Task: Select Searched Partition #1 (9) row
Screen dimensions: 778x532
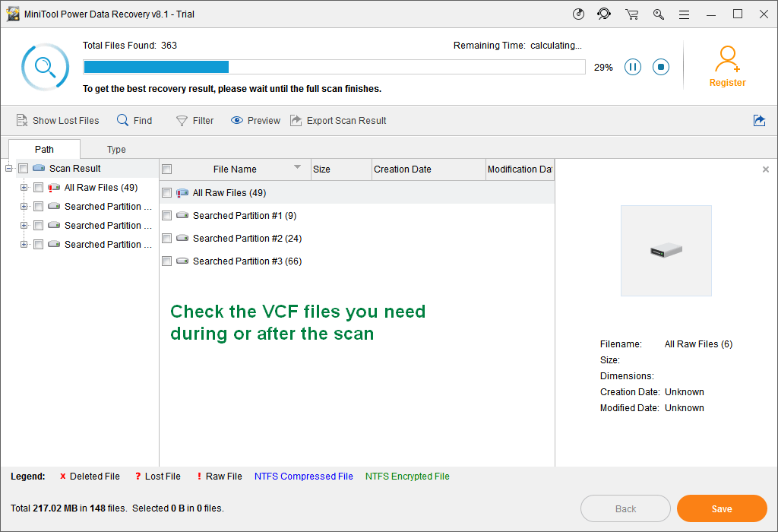Action: (357, 215)
